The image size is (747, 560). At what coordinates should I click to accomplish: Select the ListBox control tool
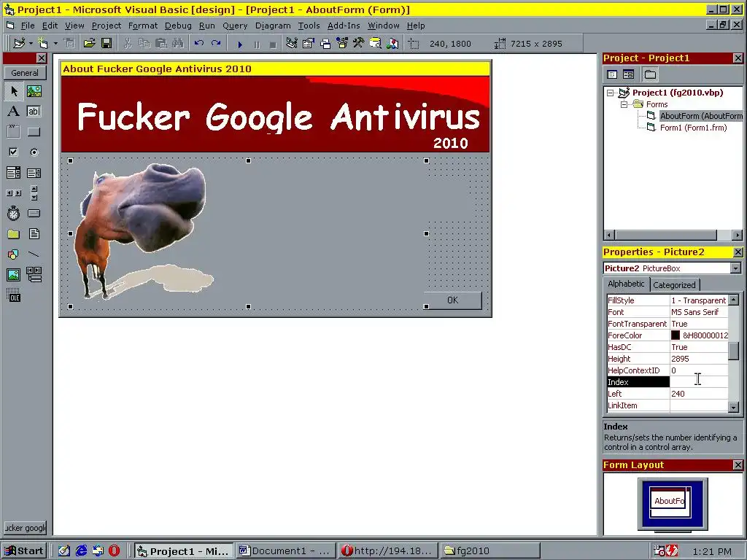pyautogui.click(x=34, y=172)
